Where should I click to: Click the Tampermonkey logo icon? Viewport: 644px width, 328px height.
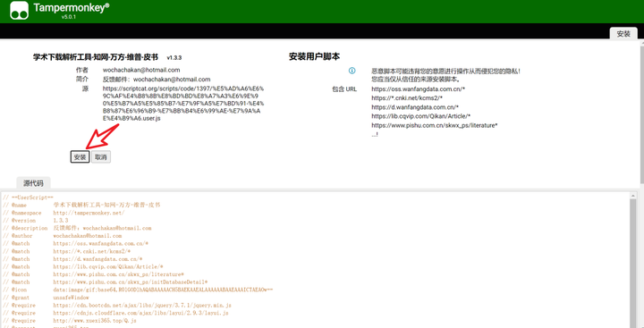(20, 10)
